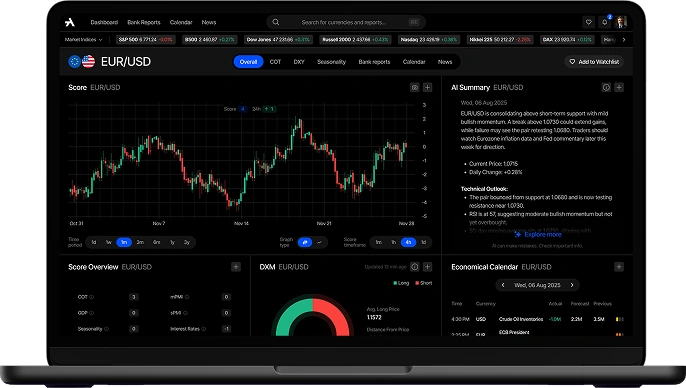Click the 'Wed, 06 Aug 2025' calendar date label
The image size is (686, 388).
pos(537,285)
